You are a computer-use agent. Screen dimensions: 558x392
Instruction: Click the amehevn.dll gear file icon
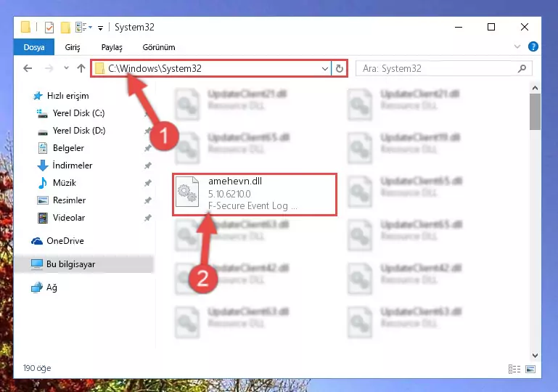(x=187, y=192)
